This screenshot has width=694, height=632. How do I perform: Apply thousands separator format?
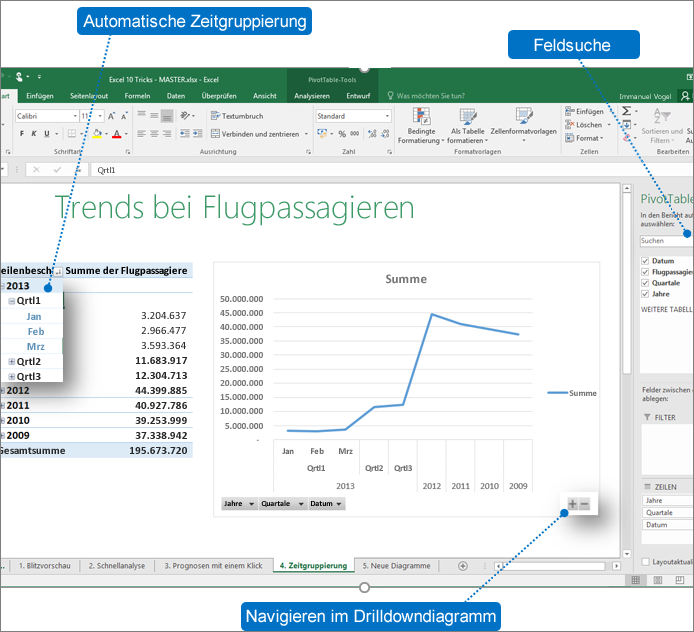pos(355,134)
